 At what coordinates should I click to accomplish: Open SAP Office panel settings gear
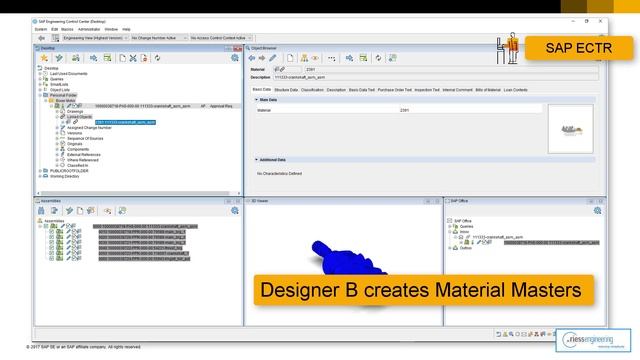point(598,211)
